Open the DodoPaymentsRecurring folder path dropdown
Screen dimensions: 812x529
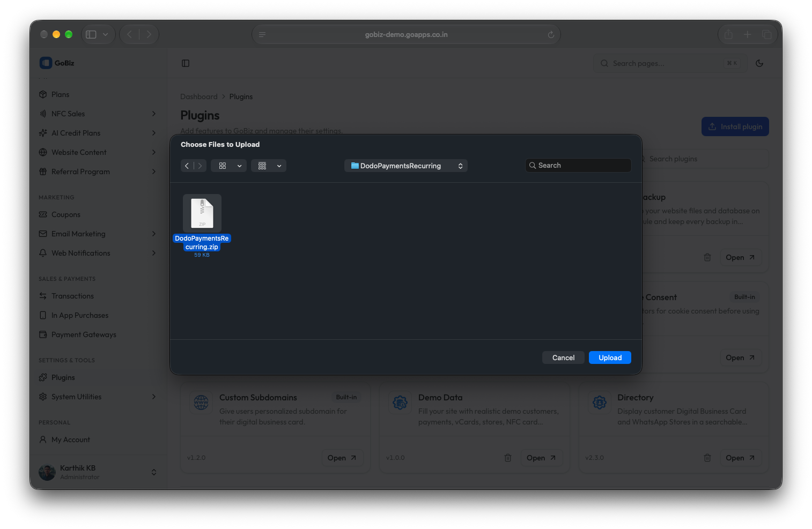point(406,166)
